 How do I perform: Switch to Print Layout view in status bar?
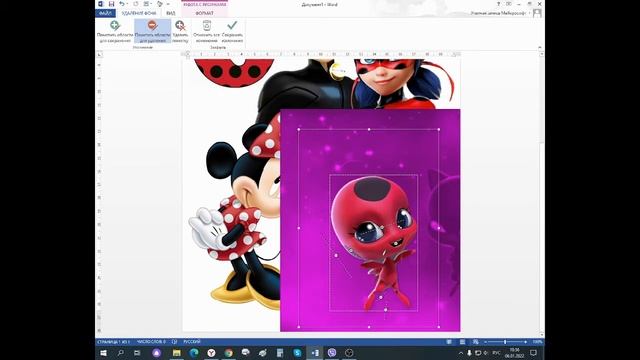pos(462,342)
